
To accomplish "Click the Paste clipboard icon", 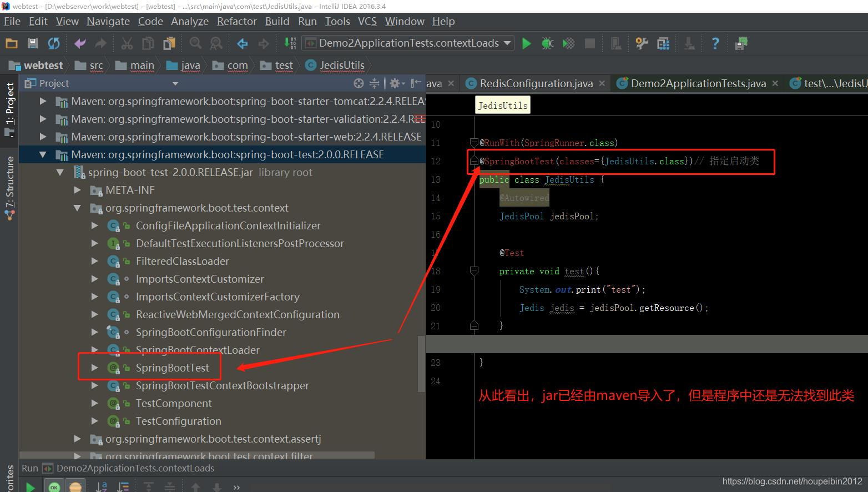I will point(169,43).
